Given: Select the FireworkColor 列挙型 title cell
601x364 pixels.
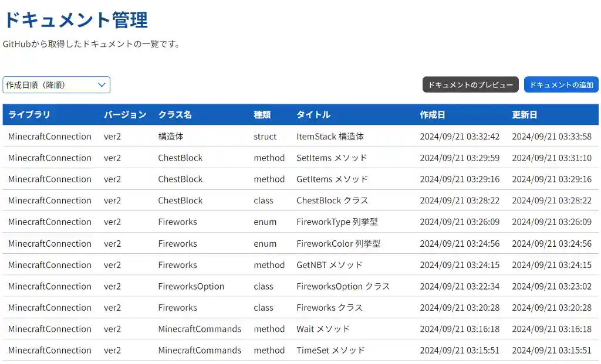Looking at the screenshot, I should click(x=339, y=243).
